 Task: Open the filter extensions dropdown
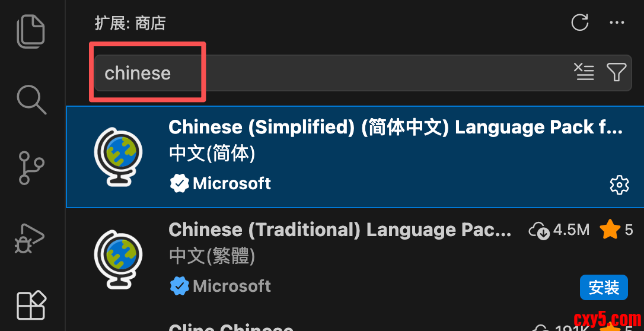(x=617, y=72)
